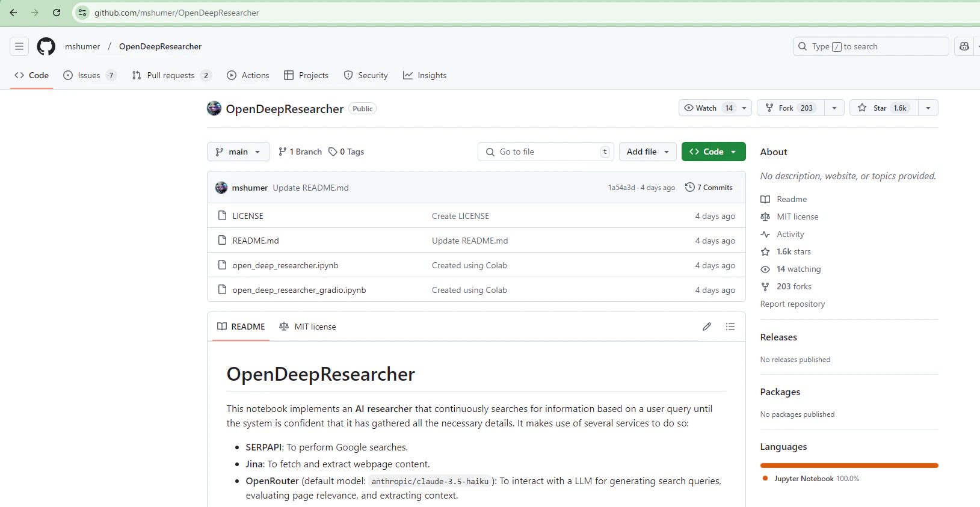Image resolution: width=980 pixels, height=507 pixels.
Task: Open the green Code dropdown
Action: pos(713,152)
